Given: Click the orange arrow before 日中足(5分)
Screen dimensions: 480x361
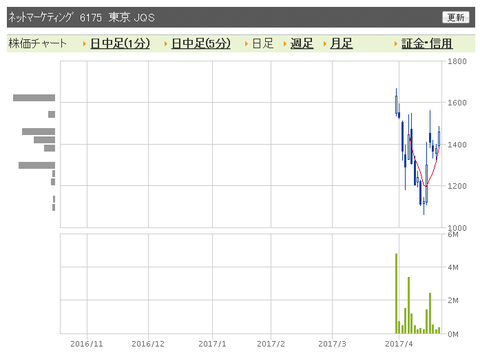Looking at the screenshot, I should tap(165, 44).
